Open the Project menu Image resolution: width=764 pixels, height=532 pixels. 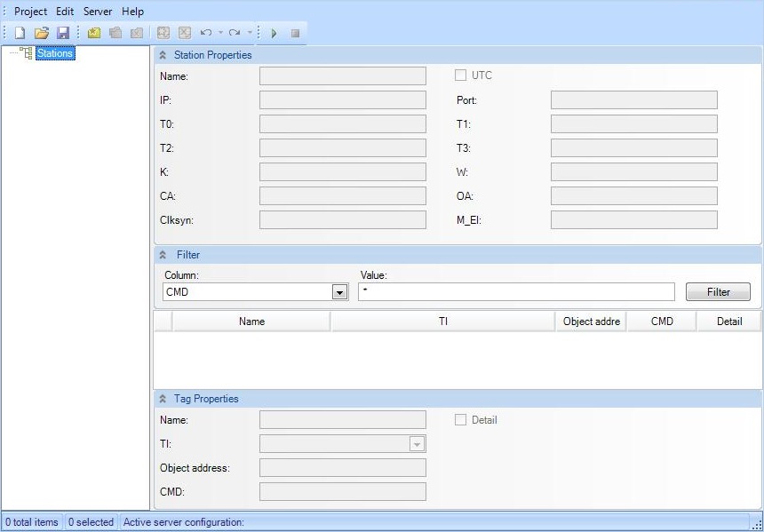tap(30, 12)
